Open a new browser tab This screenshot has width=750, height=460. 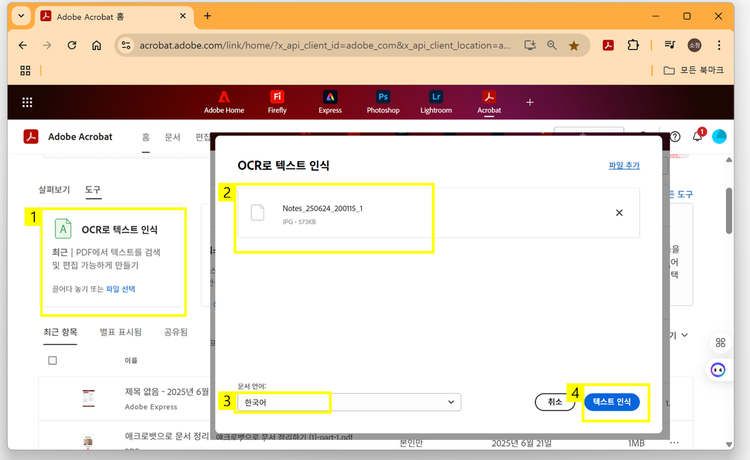click(x=207, y=16)
